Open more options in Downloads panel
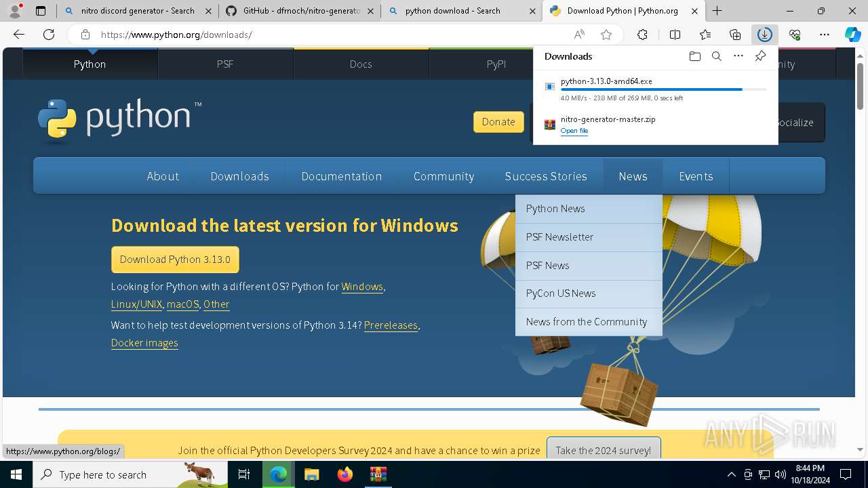868x488 pixels. point(738,56)
